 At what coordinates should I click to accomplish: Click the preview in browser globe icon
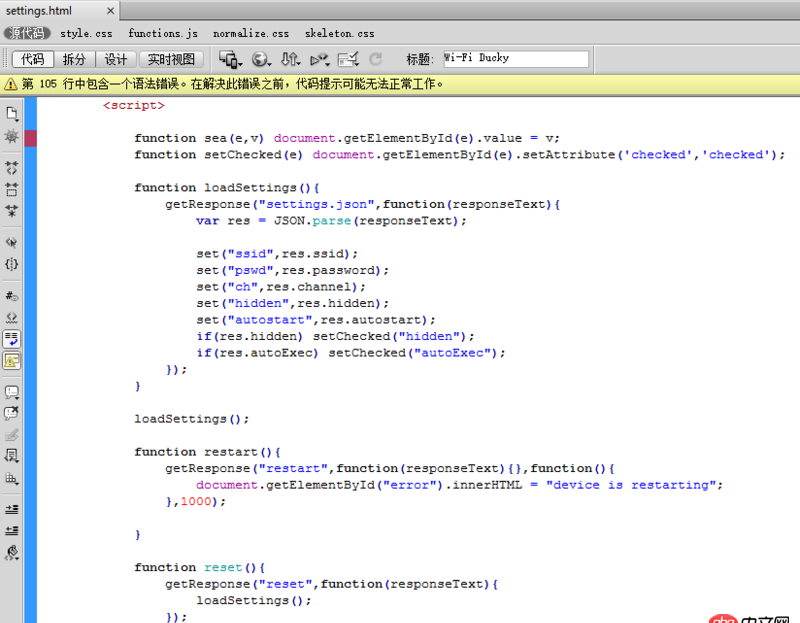[260, 60]
